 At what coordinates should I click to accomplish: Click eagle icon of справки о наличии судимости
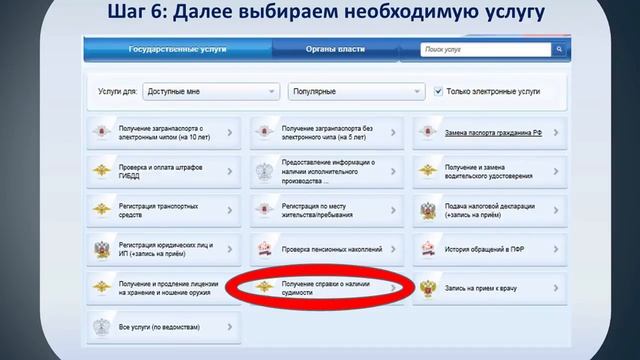point(264,287)
